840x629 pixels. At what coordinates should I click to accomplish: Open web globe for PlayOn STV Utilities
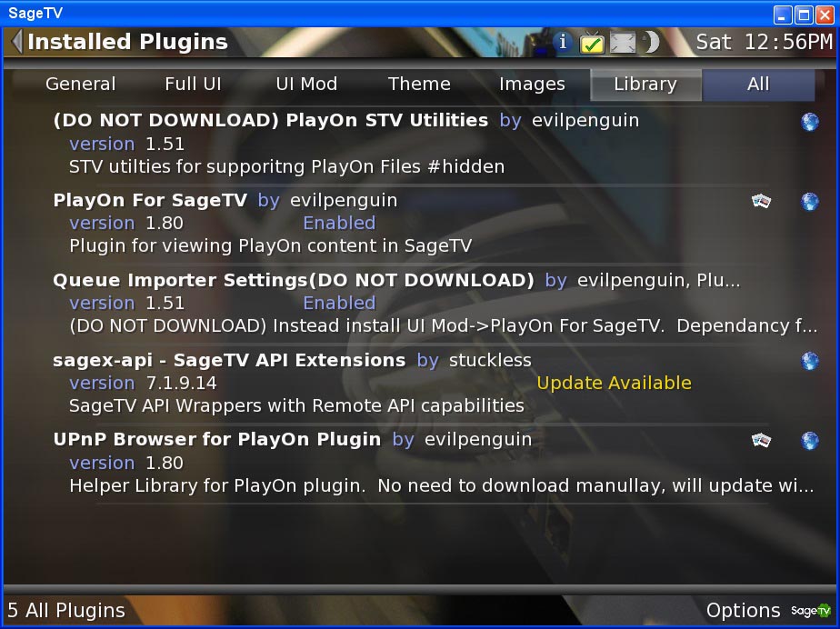(809, 122)
